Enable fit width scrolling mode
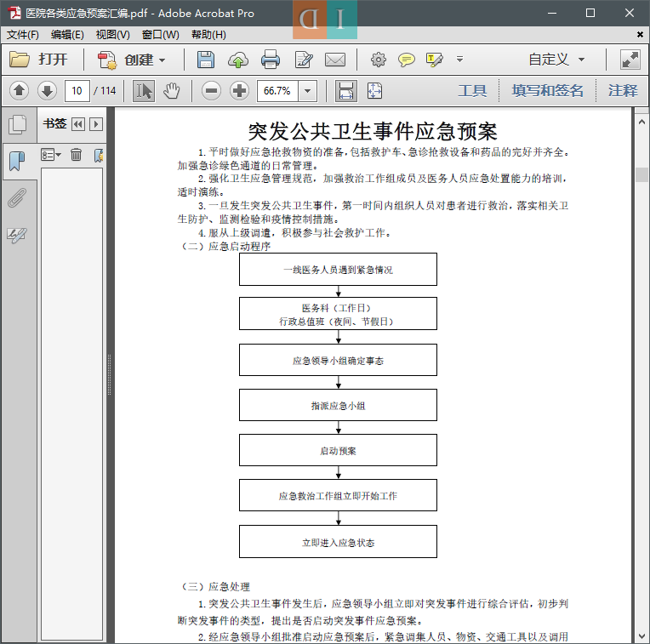The width and height of the screenshot is (650, 644). [x=345, y=91]
